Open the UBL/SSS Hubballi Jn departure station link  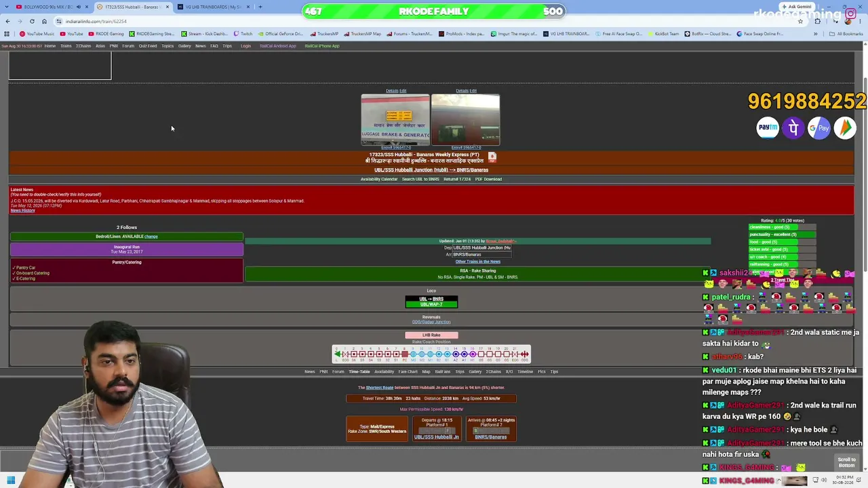pos(437,437)
